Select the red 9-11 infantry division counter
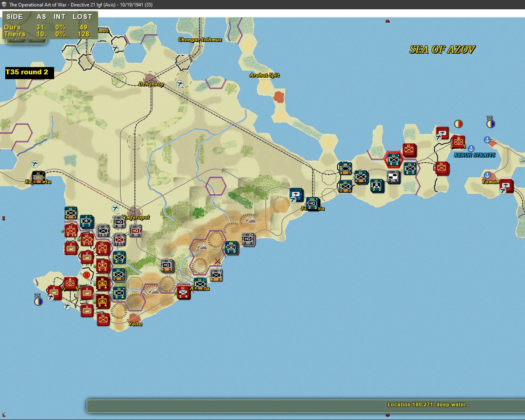 click(87, 240)
